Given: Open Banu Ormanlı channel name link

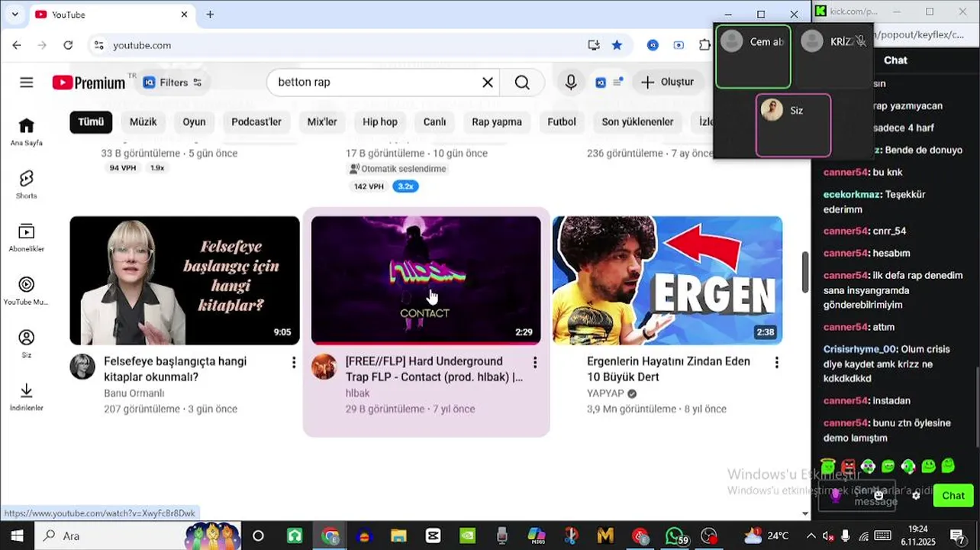Looking at the screenshot, I should pos(134,393).
